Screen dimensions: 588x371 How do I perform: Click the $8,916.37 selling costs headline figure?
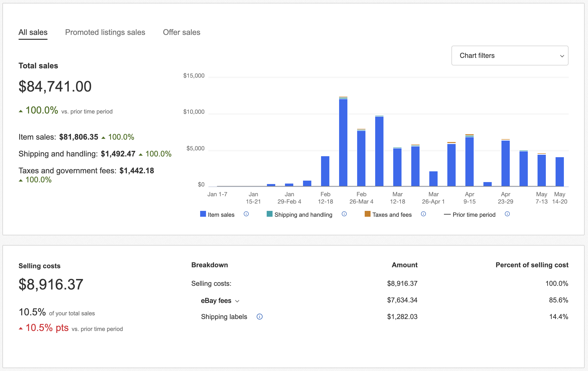tap(51, 284)
